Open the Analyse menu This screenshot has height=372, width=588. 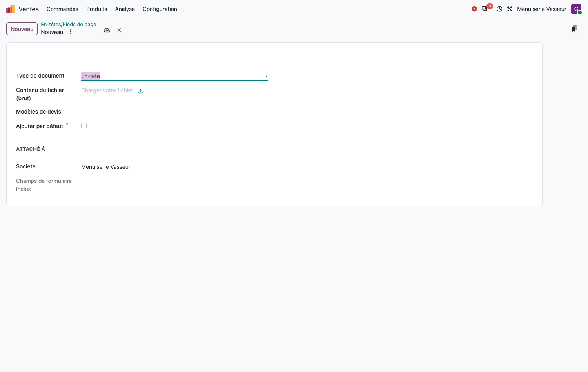125,9
